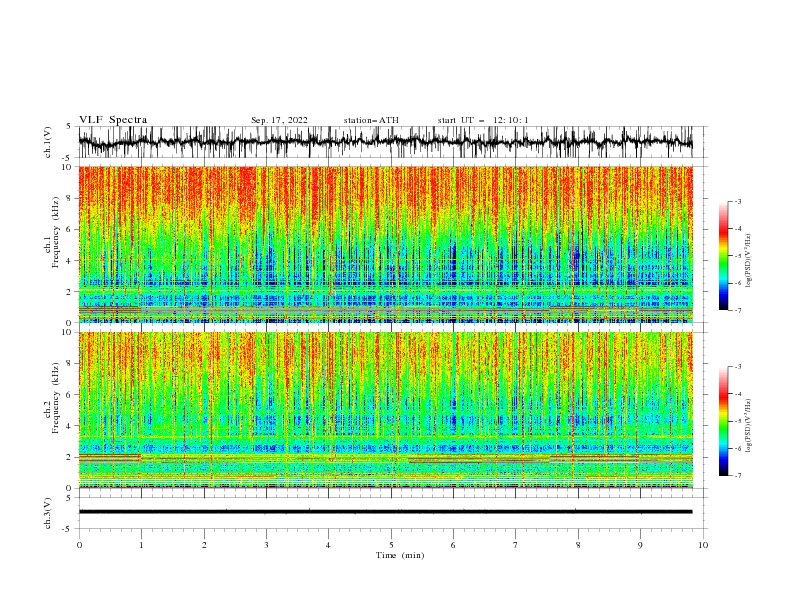
Task: Click the ch.2 colorbar "log(PSD)(V²/Hz)" label
Action: click(x=749, y=426)
